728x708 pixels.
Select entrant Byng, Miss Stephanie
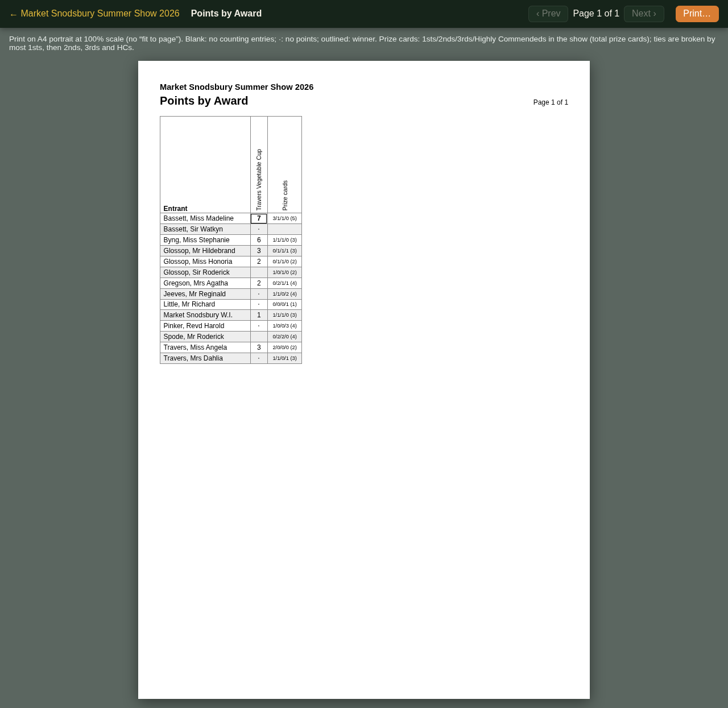(205, 240)
